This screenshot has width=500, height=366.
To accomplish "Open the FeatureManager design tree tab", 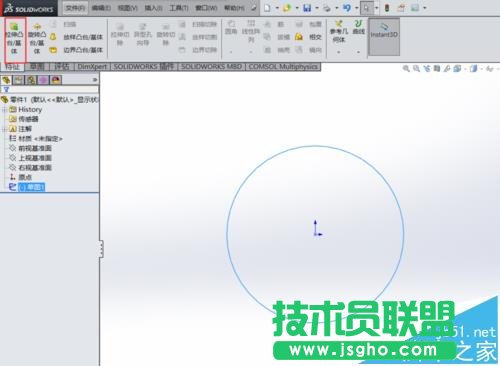I will (6, 80).
